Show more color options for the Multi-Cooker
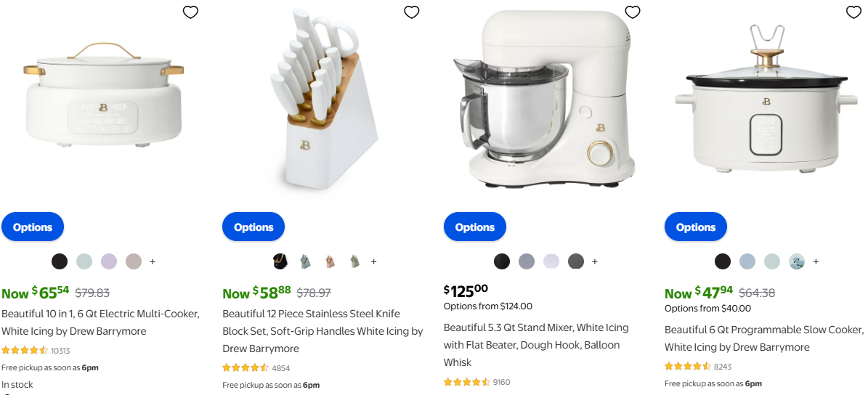 [153, 261]
